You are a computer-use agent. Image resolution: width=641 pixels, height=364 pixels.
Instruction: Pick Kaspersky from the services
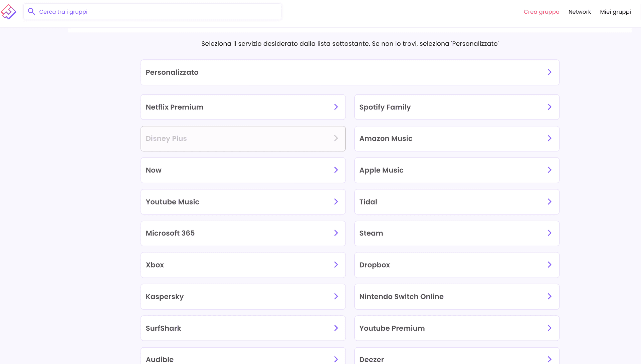pyautogui.click(x=243, y=297)
